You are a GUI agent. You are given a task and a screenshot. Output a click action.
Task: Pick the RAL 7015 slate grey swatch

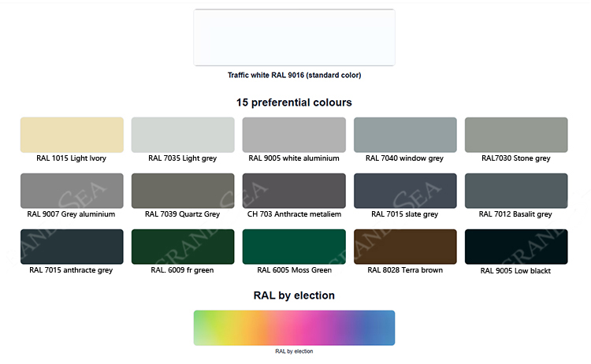405,191
